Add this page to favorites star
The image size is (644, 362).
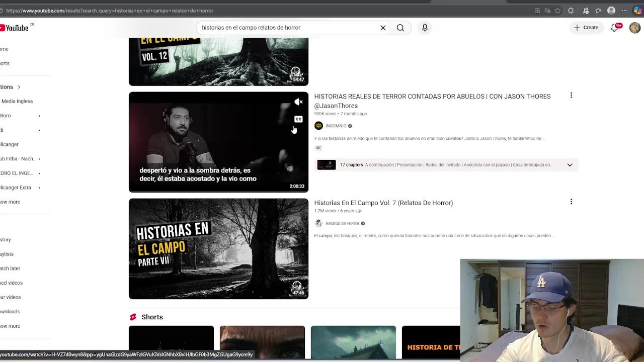[557, 11]
